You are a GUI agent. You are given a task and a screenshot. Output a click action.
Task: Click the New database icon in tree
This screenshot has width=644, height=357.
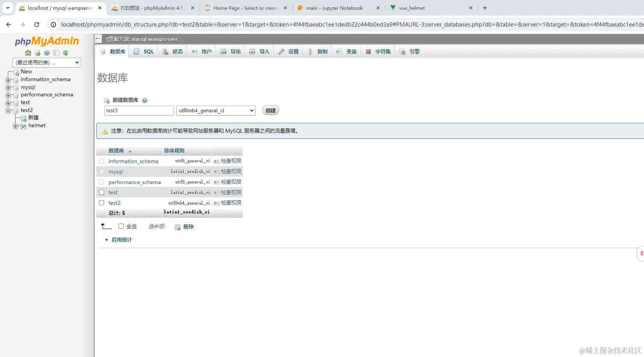[16, 72]
